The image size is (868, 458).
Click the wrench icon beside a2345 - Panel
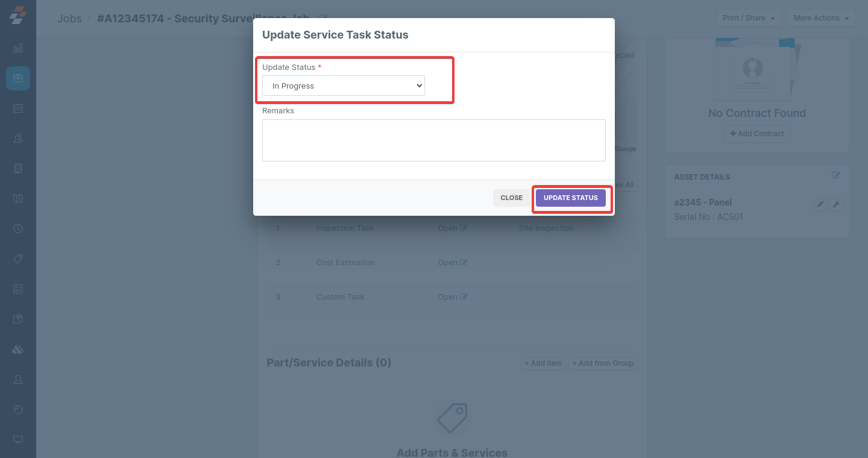click(836, 204)
